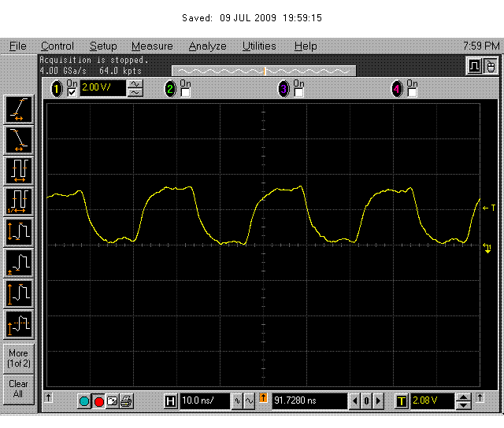
Task: Click the 7:59 PM clock display
Action: [x=481, y=46]
